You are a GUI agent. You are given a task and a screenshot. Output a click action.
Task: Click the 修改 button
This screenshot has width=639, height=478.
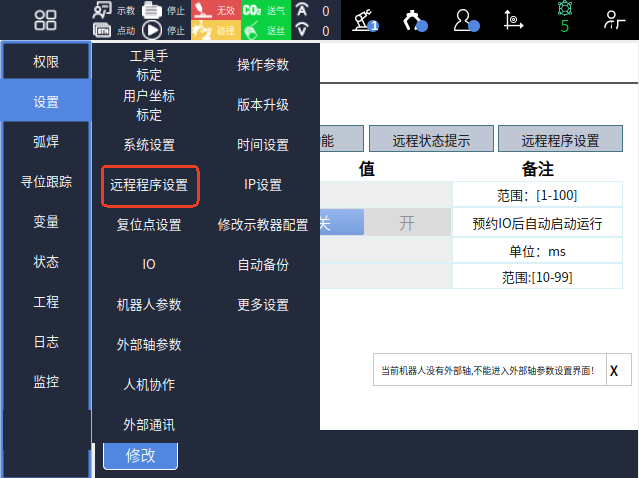pos(140,456)
